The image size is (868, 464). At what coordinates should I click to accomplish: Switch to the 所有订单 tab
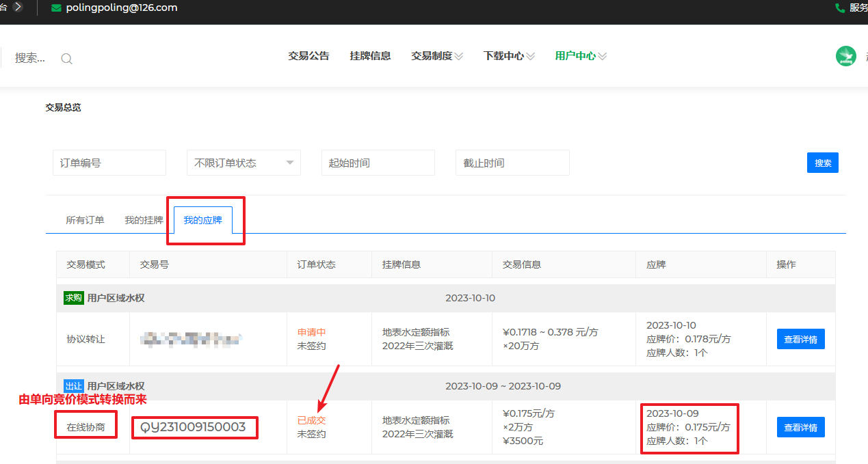point(85,220)
